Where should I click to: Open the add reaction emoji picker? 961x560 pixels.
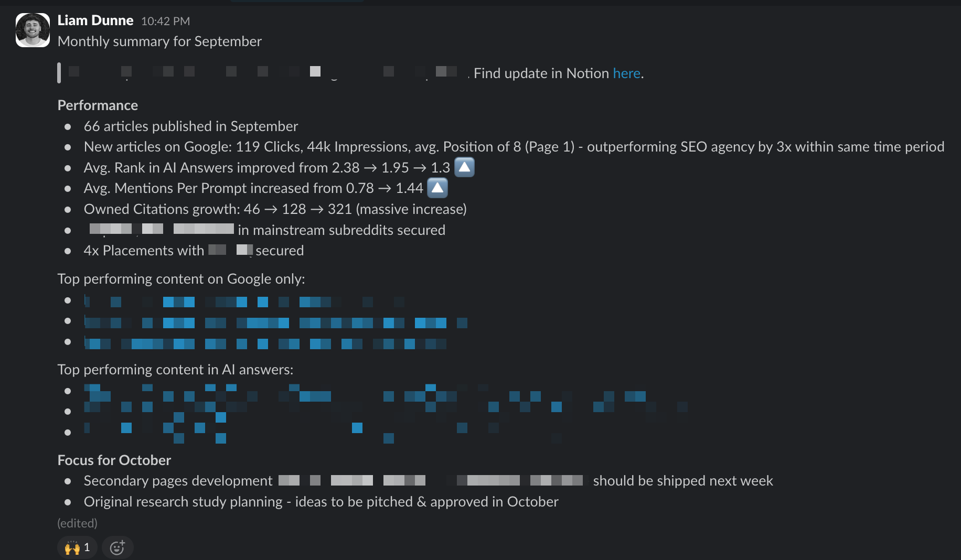118,547
